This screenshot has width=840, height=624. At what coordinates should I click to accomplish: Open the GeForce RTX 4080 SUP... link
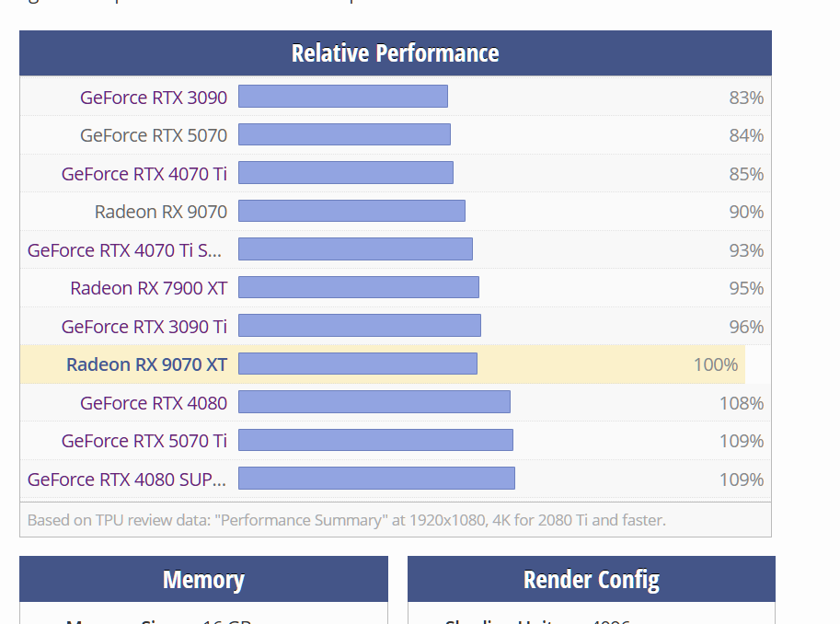pyautogui.click(x=127, y=480)
